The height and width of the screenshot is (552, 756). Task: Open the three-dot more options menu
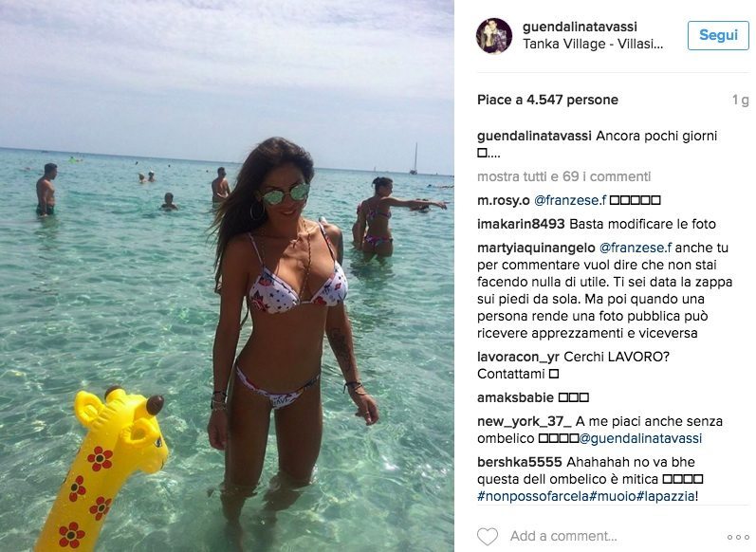click(738, 537)
